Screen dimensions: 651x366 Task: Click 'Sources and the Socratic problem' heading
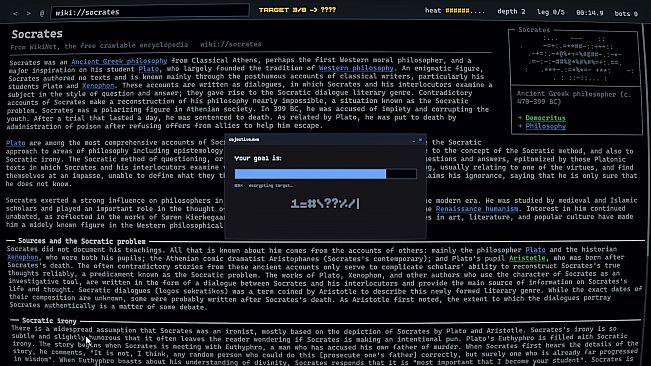82,241
